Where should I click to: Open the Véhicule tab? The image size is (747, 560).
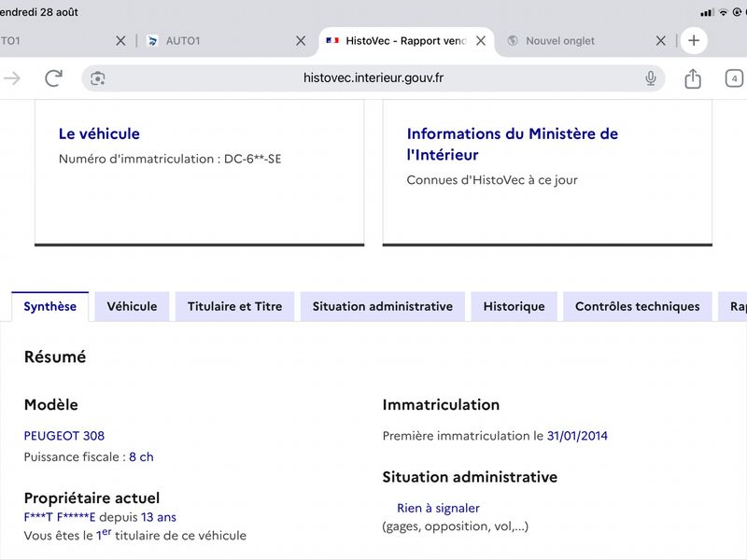click(x=132, y=306)
